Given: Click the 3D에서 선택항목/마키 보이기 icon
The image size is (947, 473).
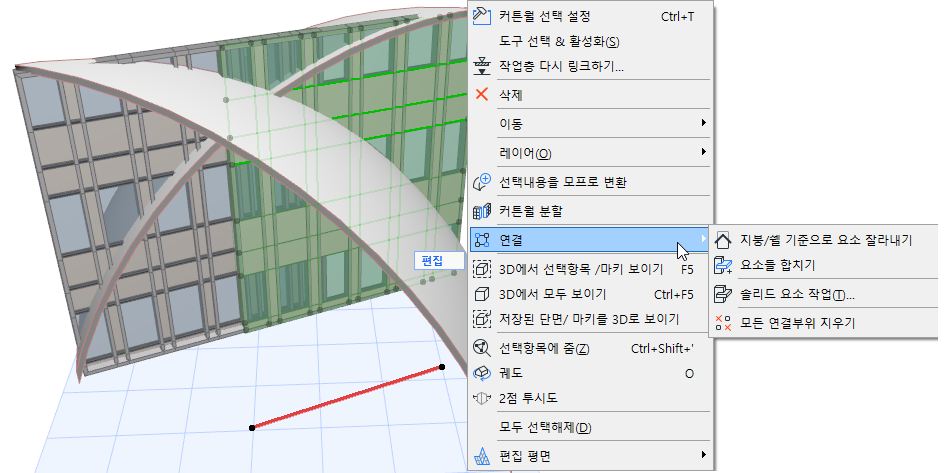Looking at the screenshot, I should 481,269.
